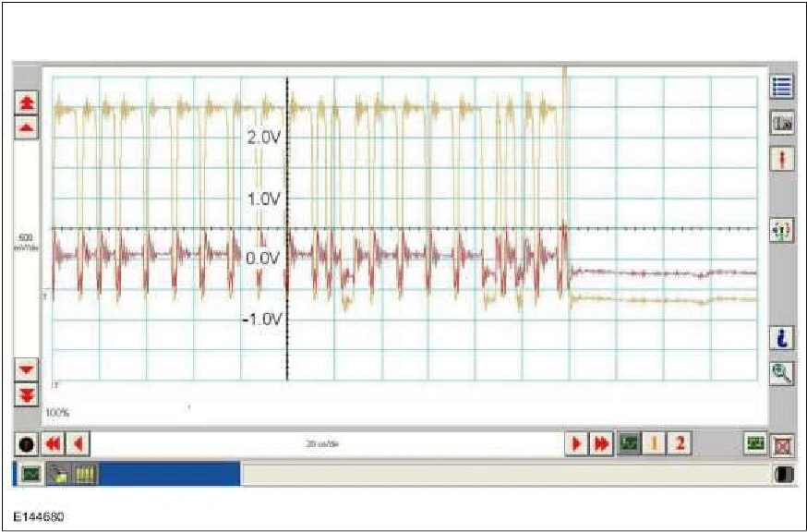This screenshot has width=807, height=532.
Task: Toggle channel 2 trace button
Action: coord(680,443)
